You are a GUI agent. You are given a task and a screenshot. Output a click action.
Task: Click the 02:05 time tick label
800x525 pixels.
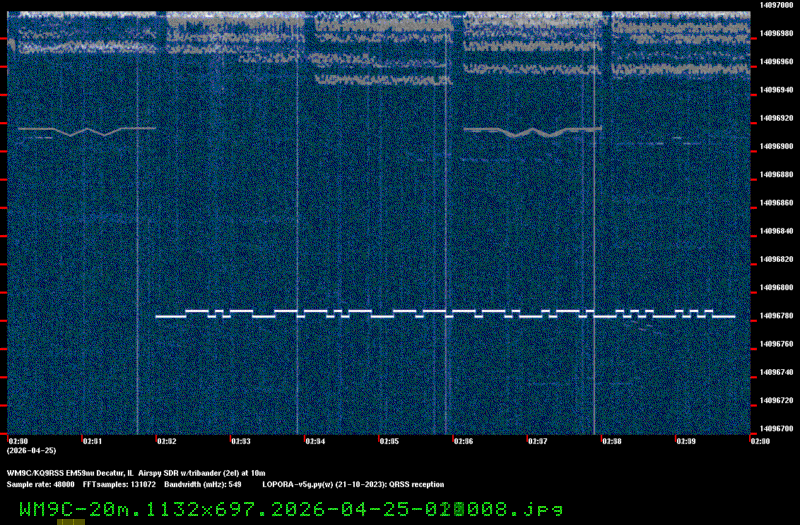(389, 440)
